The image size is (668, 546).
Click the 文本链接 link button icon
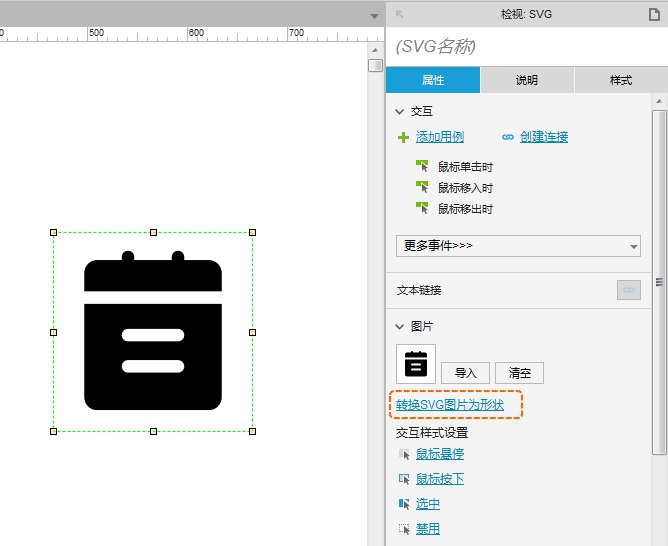(628, 290)
